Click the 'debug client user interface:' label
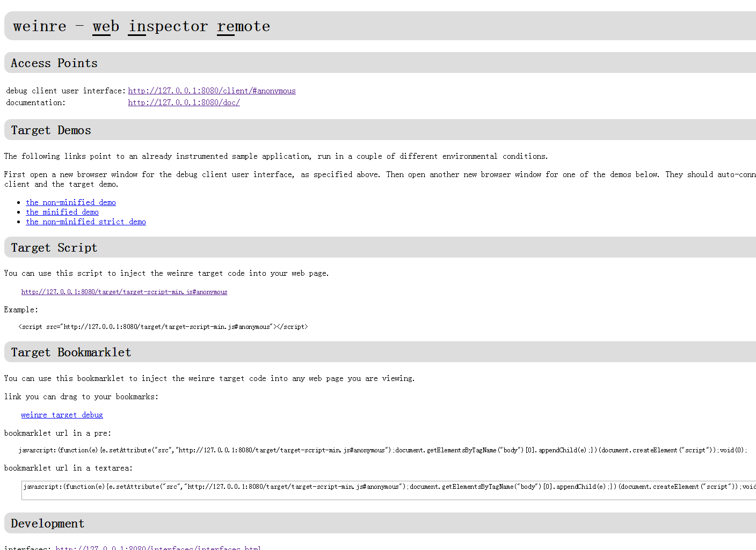 tap(66, 91)
